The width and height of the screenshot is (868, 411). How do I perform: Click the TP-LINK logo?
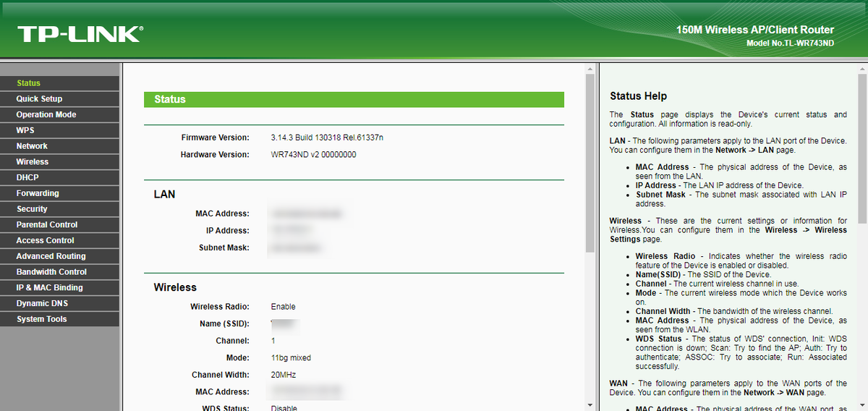[80, 34]
